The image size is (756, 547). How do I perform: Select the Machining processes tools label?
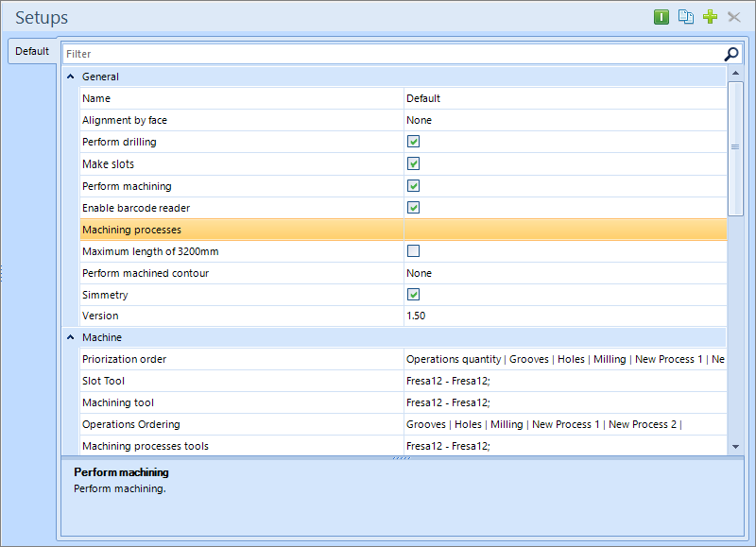(x=146, y=446)
